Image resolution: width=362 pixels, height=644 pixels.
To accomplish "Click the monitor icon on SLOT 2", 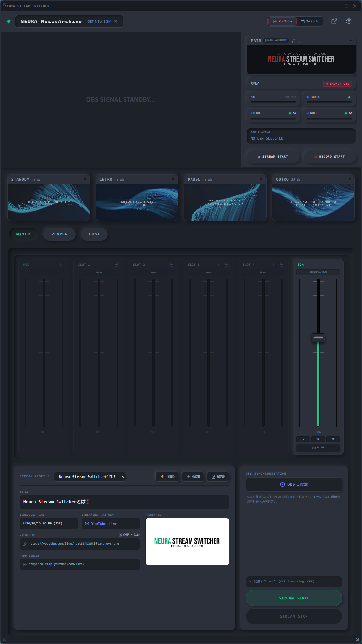I will point(165,265).
